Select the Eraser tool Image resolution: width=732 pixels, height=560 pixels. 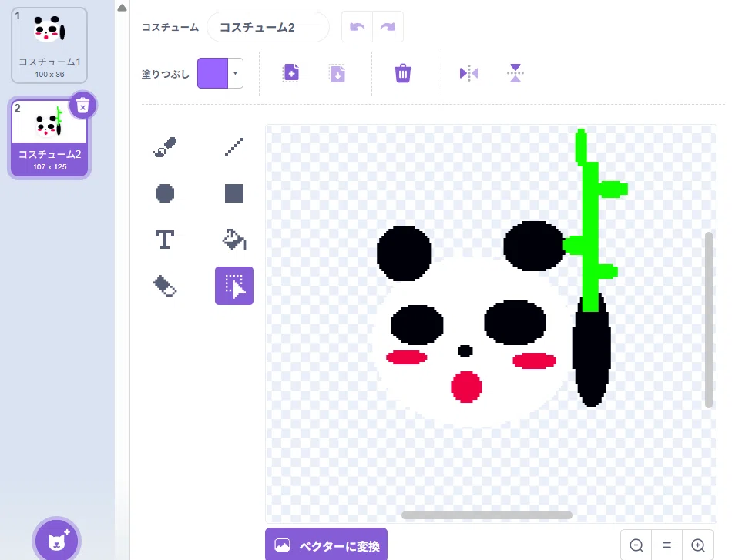tap(165, 286)
